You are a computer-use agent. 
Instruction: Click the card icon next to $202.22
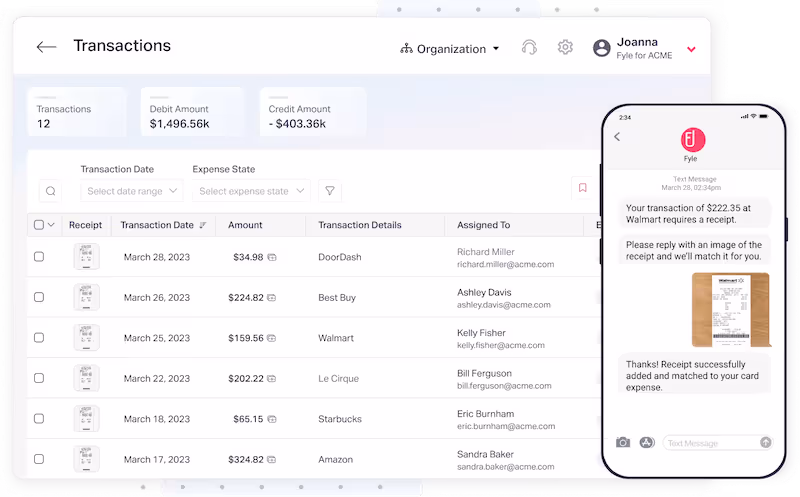(x=271, y=379)
